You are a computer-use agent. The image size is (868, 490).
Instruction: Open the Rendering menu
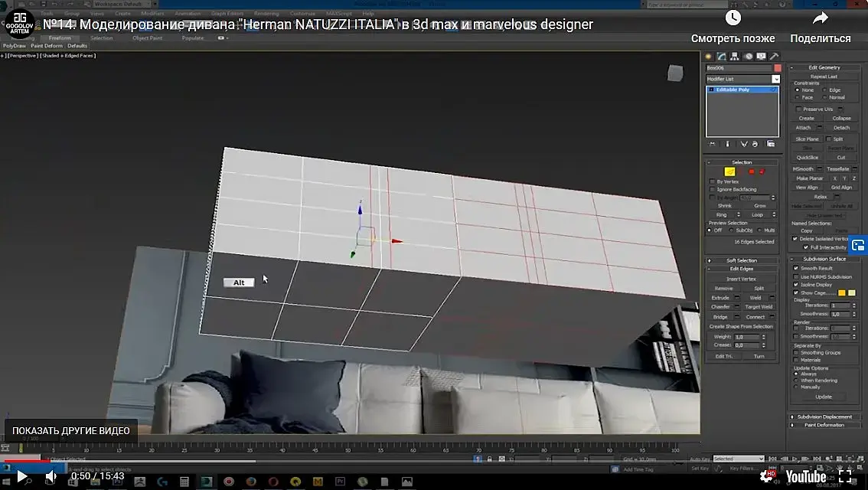click(266, 13)
